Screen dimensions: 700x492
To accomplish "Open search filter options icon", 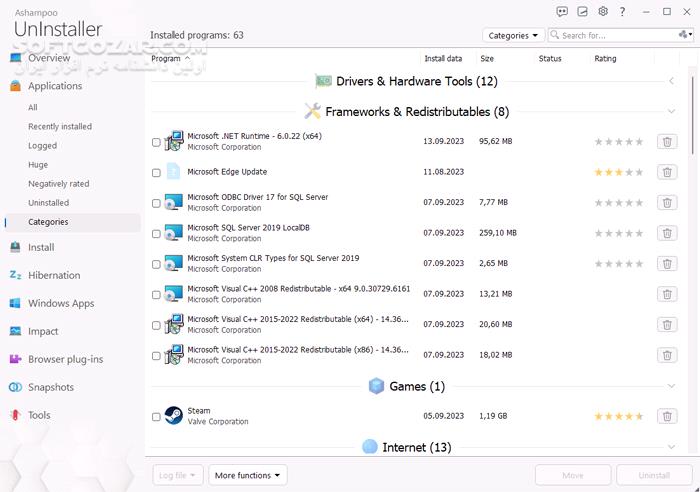I will coord(685,35).
